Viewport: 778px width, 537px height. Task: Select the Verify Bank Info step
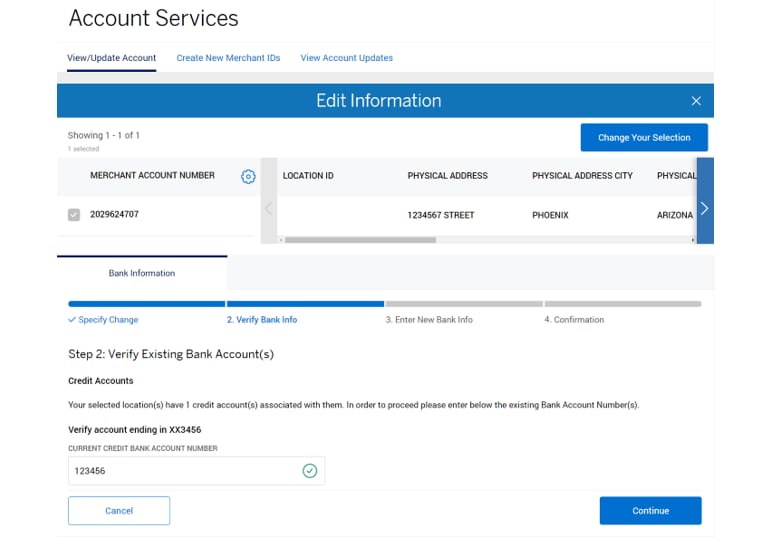pyautogui.click(x=261, y=320)
